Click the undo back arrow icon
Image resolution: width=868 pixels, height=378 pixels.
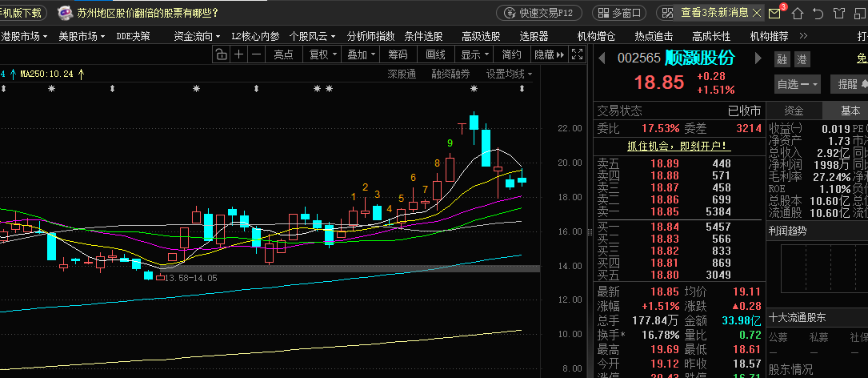click(818, 14)
